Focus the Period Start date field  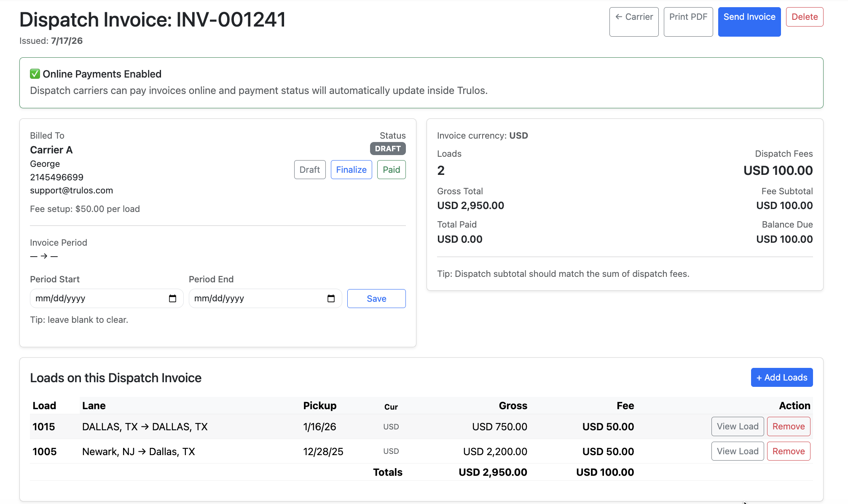point(107,298)
